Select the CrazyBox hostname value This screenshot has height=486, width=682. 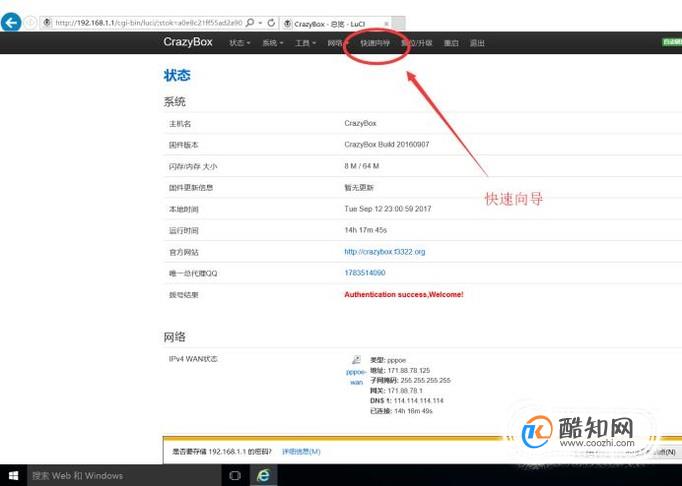[x=360, y=123]
